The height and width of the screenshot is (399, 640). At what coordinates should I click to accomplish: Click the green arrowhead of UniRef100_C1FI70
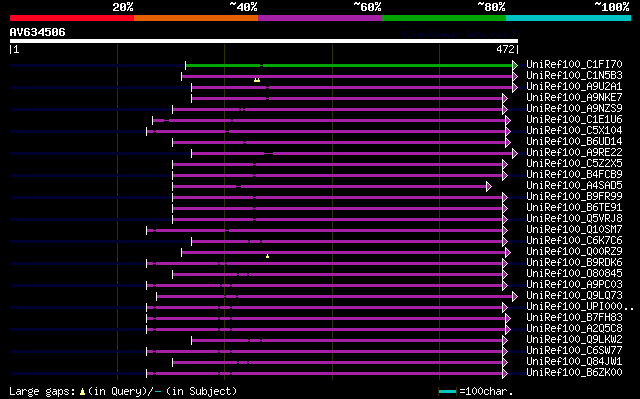(x=515, y=65)
